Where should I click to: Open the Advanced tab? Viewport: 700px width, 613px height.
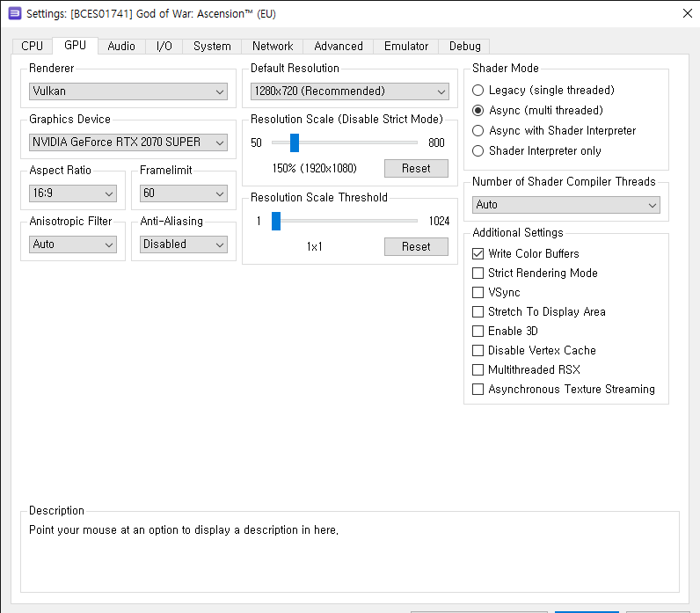point(339,46)
